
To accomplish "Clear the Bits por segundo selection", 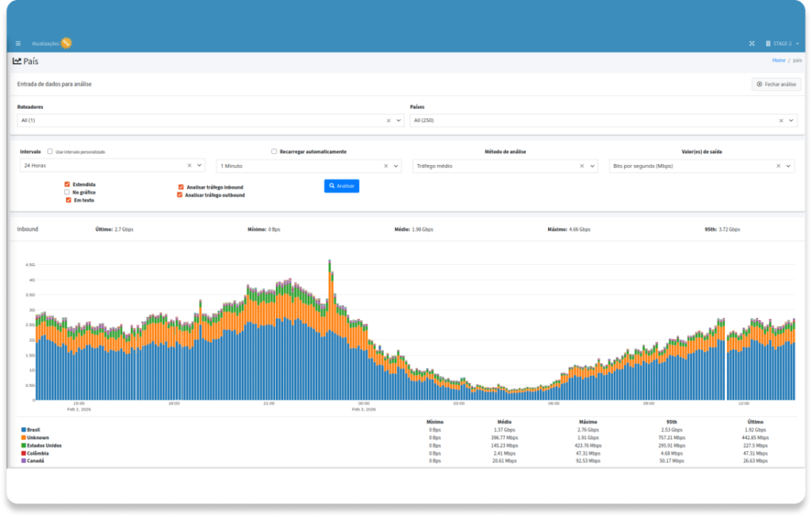I will (x=779, y=166).
